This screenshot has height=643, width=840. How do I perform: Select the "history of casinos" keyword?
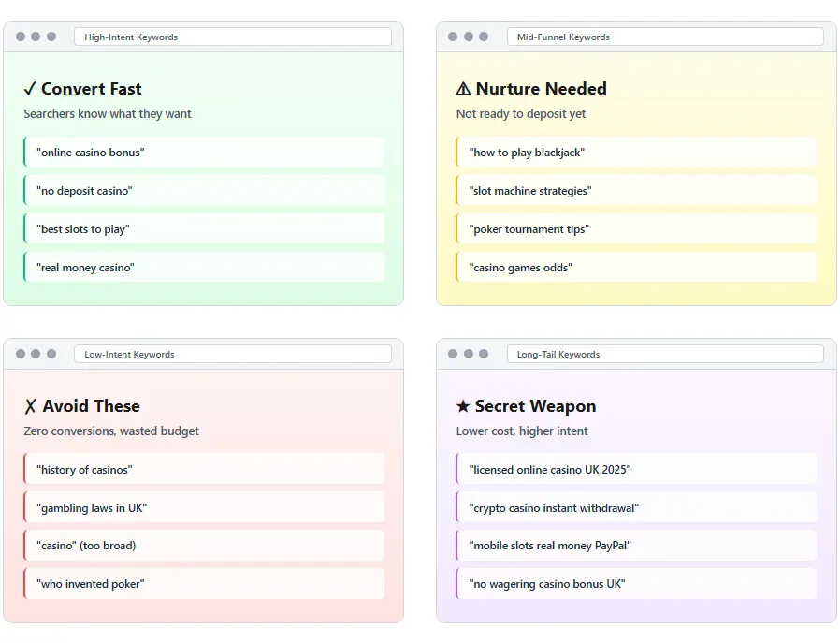tap(204, 469)
